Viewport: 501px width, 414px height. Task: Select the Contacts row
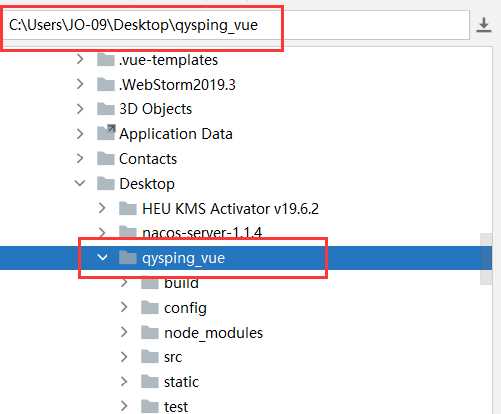246,159
